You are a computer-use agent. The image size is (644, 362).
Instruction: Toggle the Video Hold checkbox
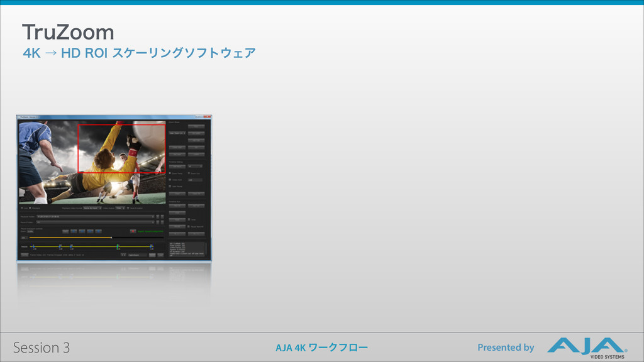170,180
